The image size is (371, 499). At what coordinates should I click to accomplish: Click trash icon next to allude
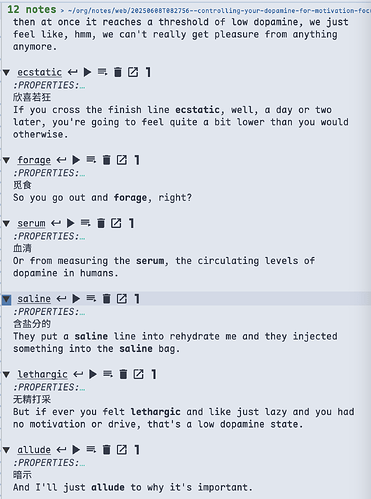pyautogui.click(x=106, y=450)
